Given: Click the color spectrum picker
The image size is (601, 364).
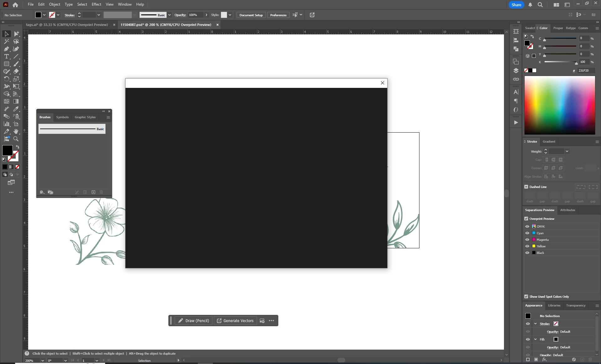Looking at the screenshot, I should [x=559, y=105].
